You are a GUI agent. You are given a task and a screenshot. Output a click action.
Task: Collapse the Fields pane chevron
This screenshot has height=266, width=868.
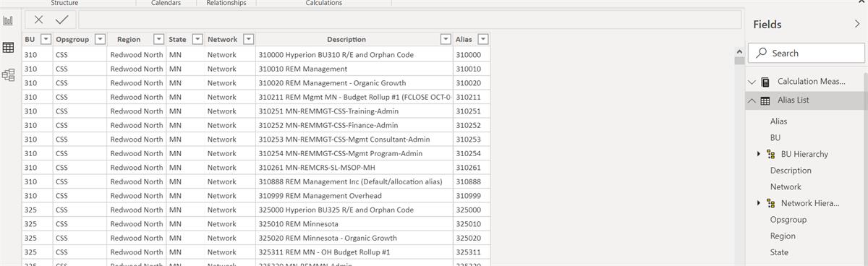click(857, 24)
